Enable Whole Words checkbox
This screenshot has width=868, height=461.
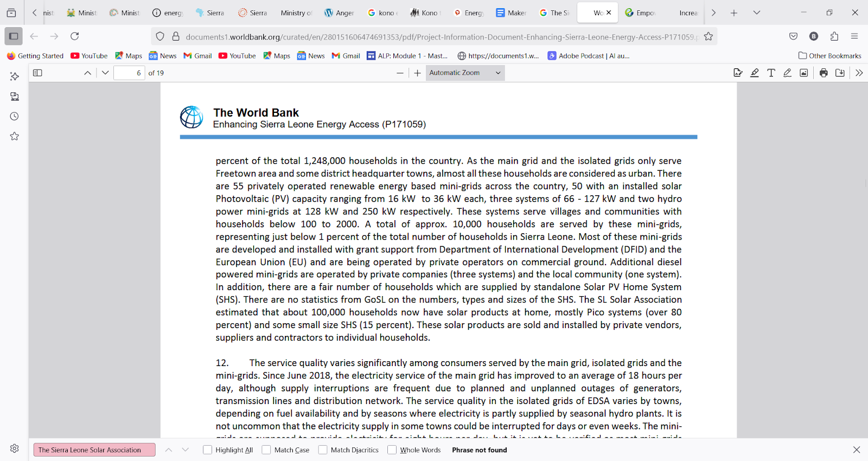point(392,450)
